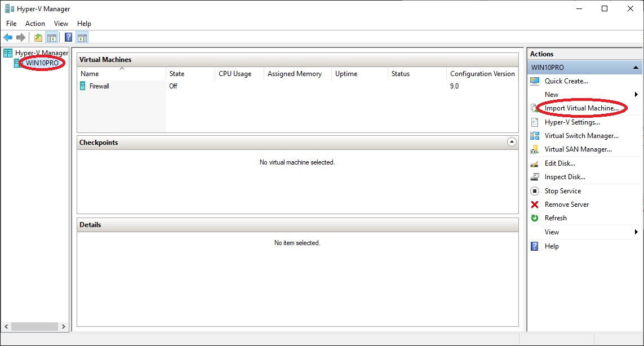The image size is (644, 346).
Task: Click the WIN10PRO server icon in tree
Action: tap(17, 63)
